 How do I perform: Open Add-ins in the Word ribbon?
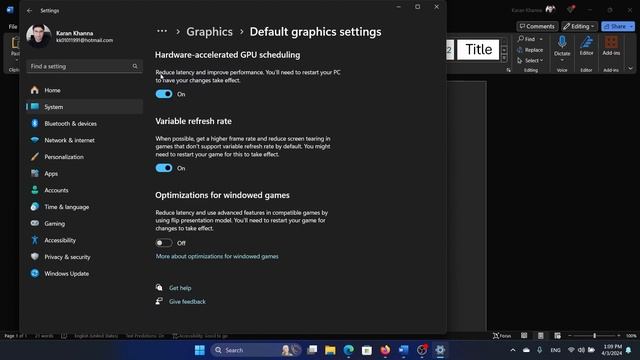click(611, 45)
